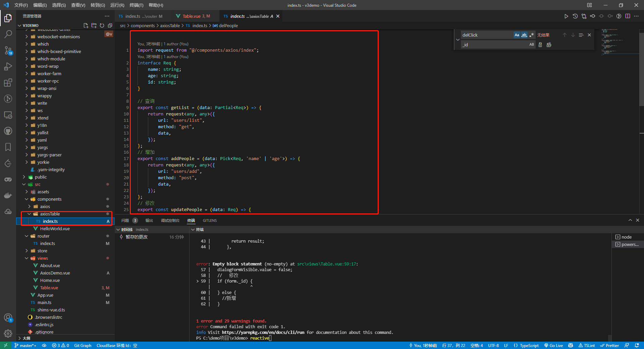Open GitHub view in activity bar

click(8, 131)
